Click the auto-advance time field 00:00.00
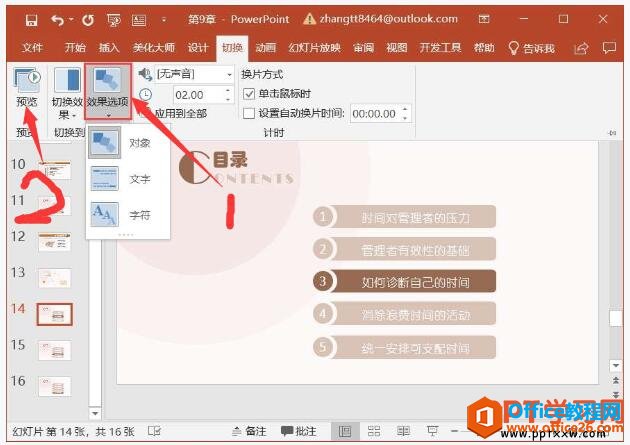630x445 pixels. point(375,114)
